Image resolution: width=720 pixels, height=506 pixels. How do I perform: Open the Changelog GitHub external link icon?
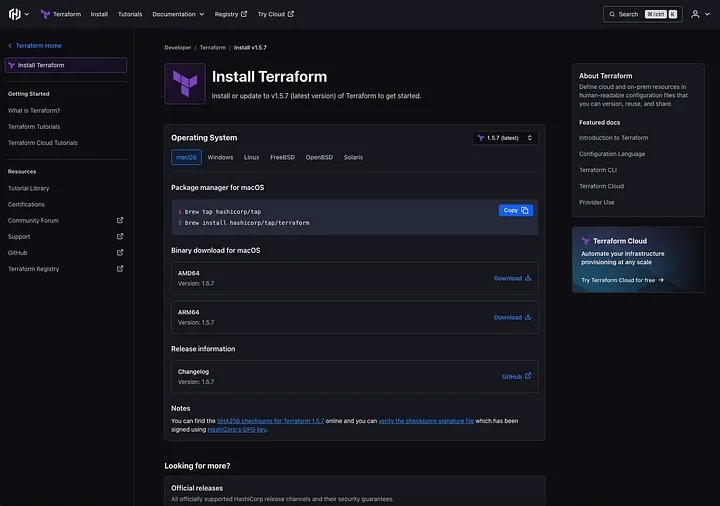tap(528, 376)
